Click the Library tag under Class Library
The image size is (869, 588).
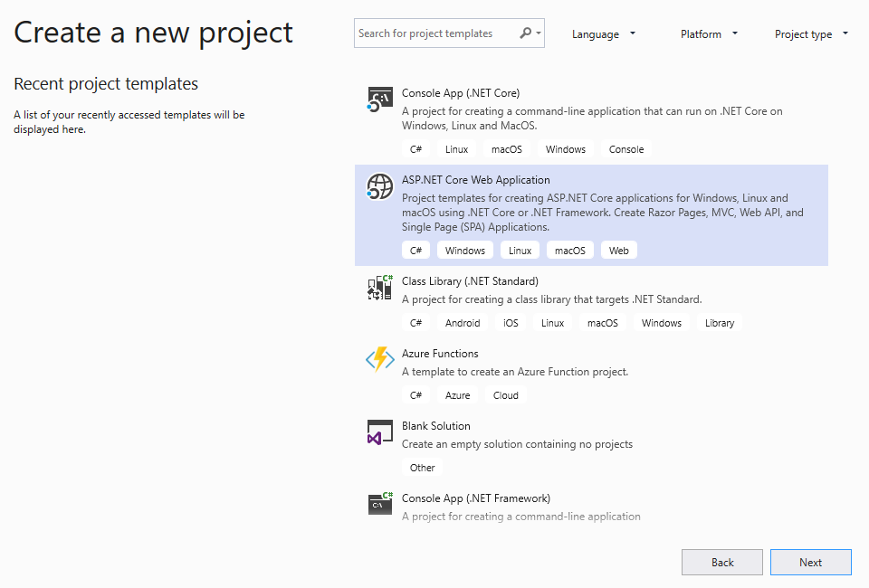(719, 322)
